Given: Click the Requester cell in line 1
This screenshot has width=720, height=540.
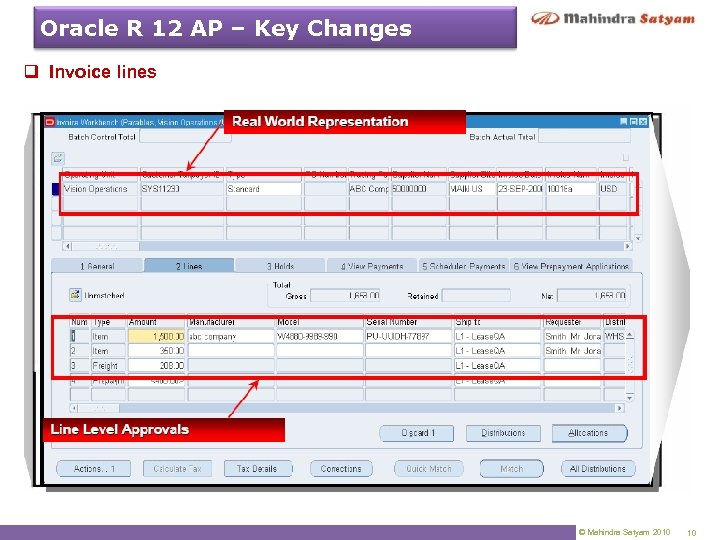Looking at the screenshot, I should click(x=573, y=336).
